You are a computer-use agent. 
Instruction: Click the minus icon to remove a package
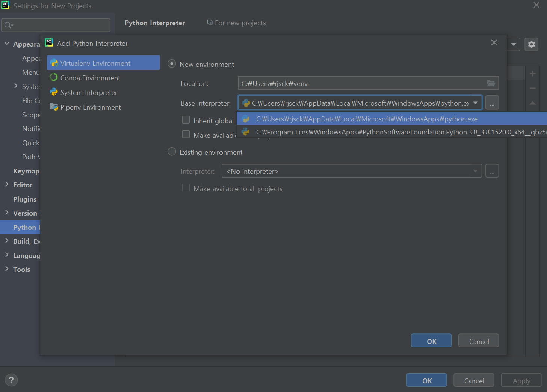pyautogui.click(x=533, y=88)
